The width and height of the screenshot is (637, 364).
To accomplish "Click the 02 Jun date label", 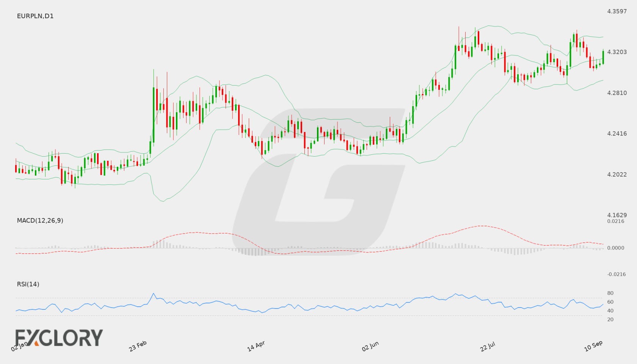I will [x=370, y=346].
